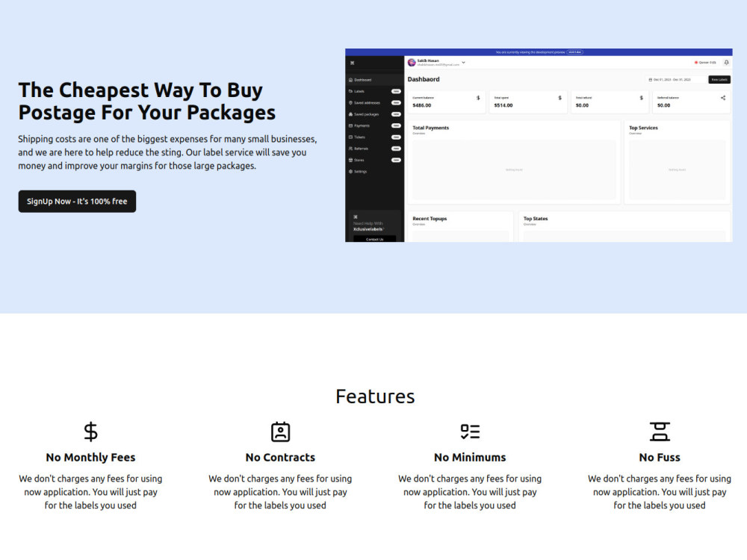The height and width of the screenshot is (560, 747).
Task: Click the card icon beside Payments in sidebar
Action: click(350, 125)
